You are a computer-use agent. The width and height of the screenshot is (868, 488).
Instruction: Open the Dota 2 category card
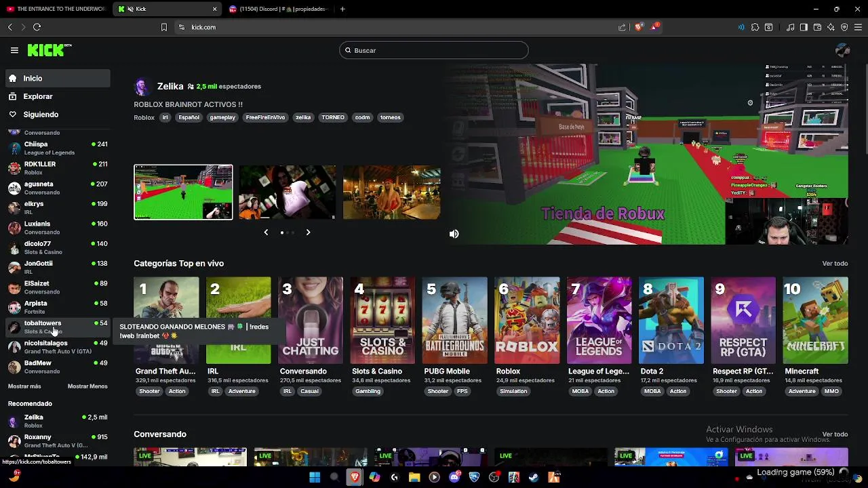[671, 321]
